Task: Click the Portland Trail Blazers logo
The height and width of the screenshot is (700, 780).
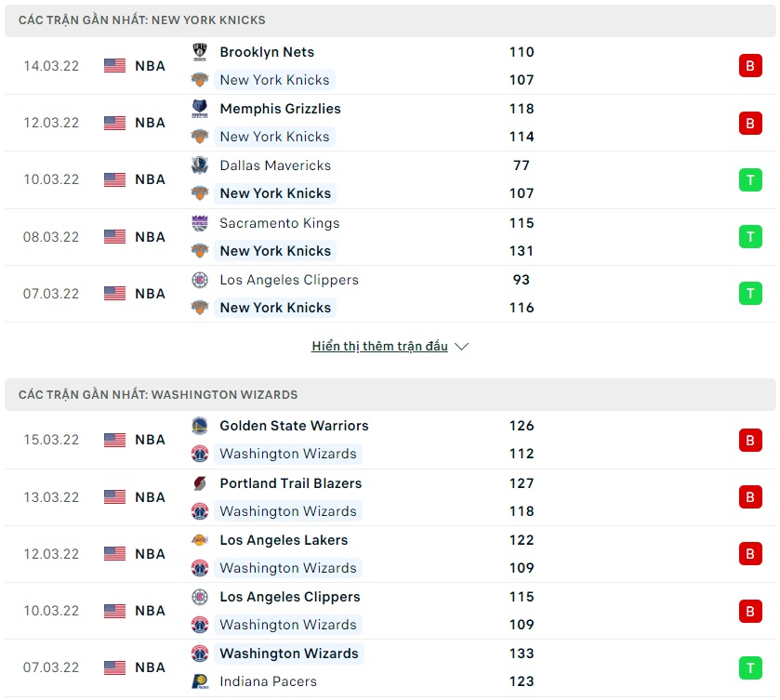Action: (x=200, y=483)
